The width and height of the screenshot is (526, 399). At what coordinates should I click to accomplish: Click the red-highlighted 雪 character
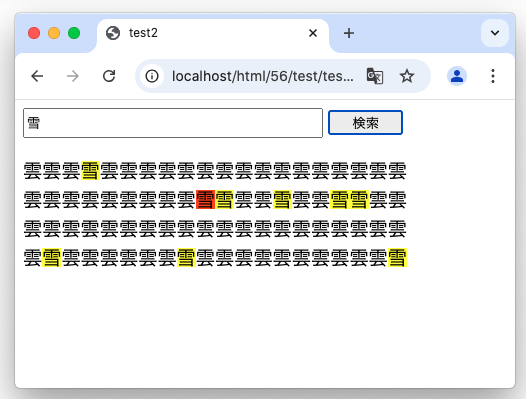click(205, 199)
